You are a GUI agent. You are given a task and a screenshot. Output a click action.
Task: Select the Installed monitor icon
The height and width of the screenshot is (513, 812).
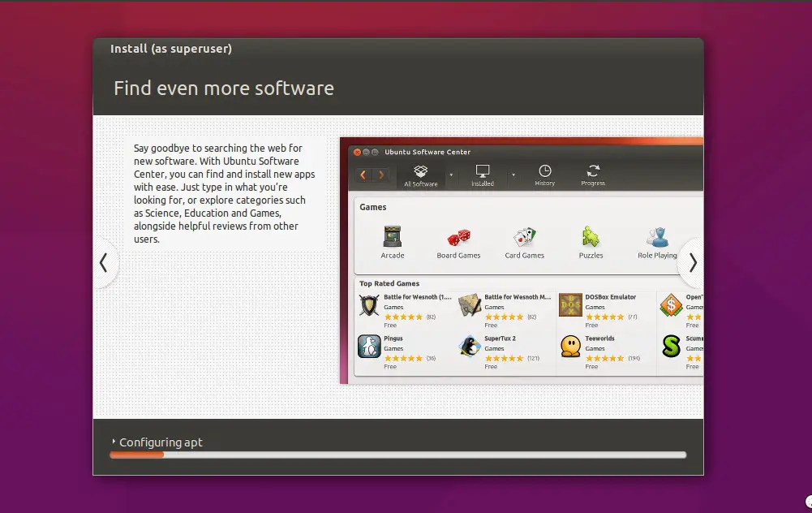tap(483, 171)
